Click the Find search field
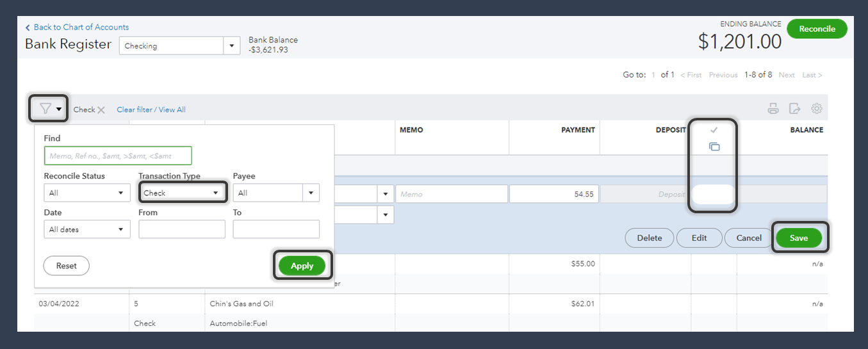This screenshot has height=349, width=868. [118, 156]
